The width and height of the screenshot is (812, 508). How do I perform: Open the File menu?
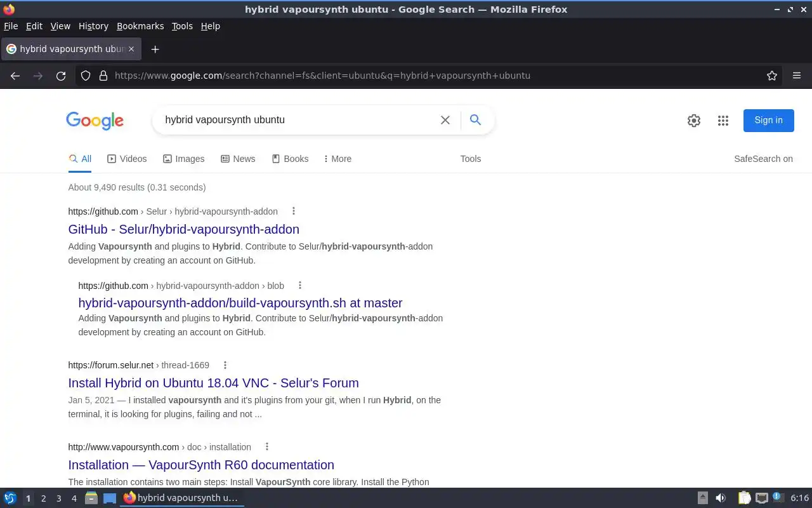click(x=11, y=26)
